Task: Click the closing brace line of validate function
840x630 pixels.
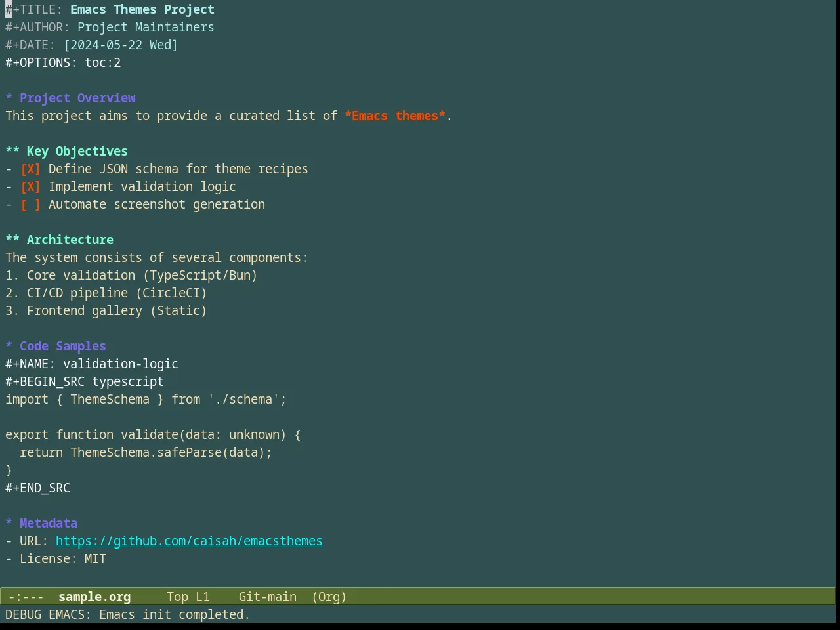Action: (9, 471)
